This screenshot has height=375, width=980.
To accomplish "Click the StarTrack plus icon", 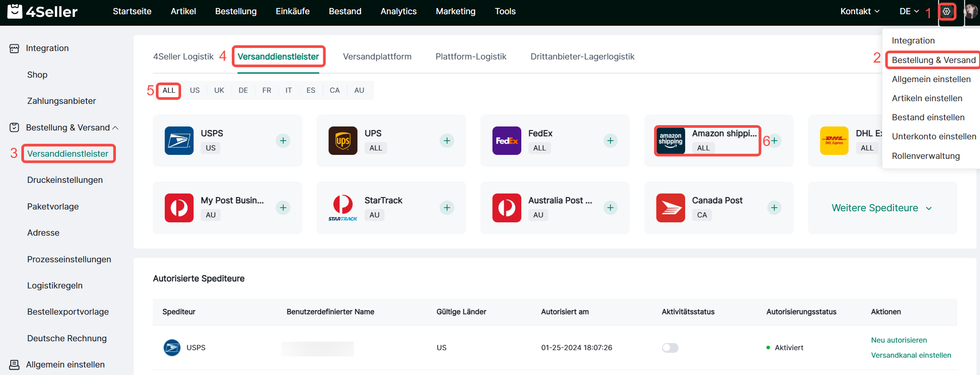I will pyautogui.click(x=447, y=208).
